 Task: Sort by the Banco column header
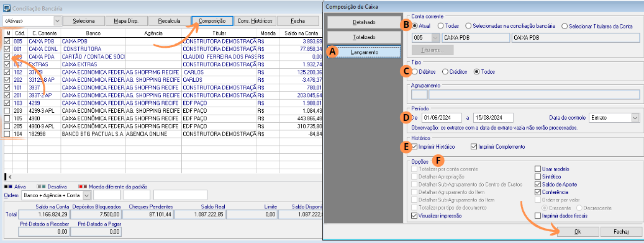93,33
